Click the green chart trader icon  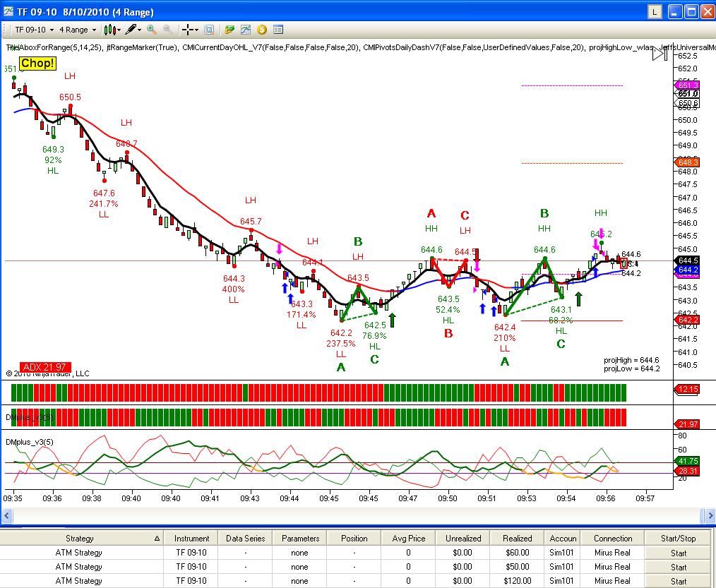229,30
